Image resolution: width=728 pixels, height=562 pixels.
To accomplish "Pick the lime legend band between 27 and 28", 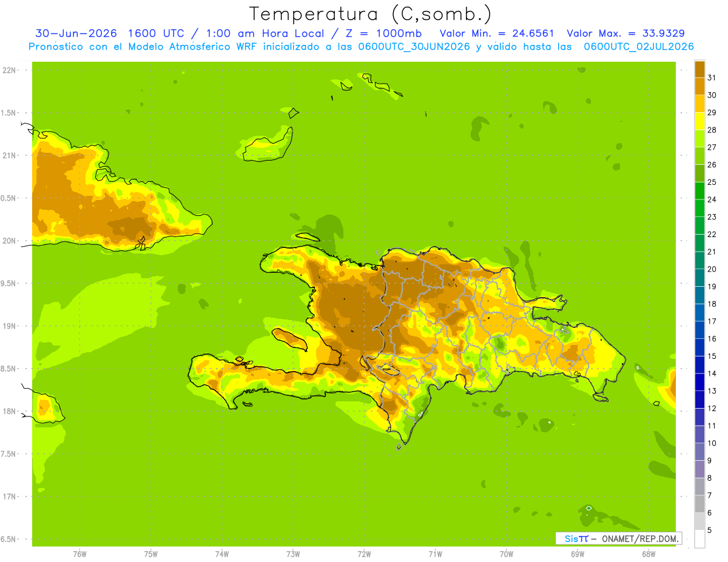I will coord(699,139).
